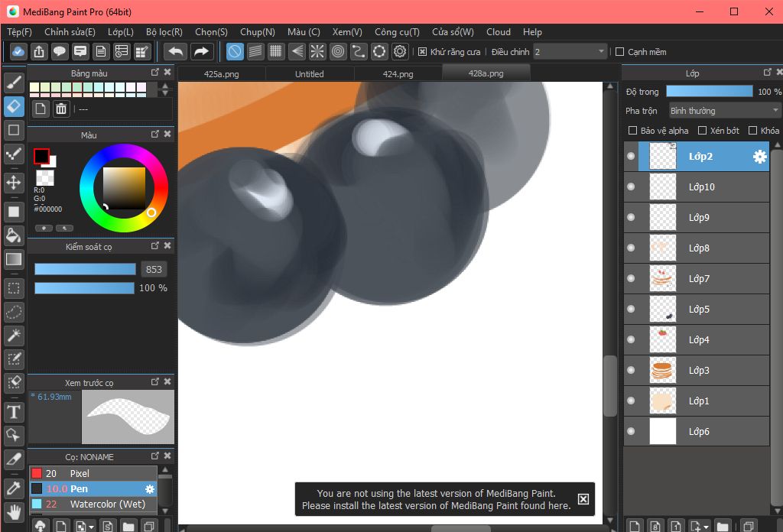Screen dimensions: 783x532
Task: Select the Bucket fill tool
Action: click(x=14, y=235)
